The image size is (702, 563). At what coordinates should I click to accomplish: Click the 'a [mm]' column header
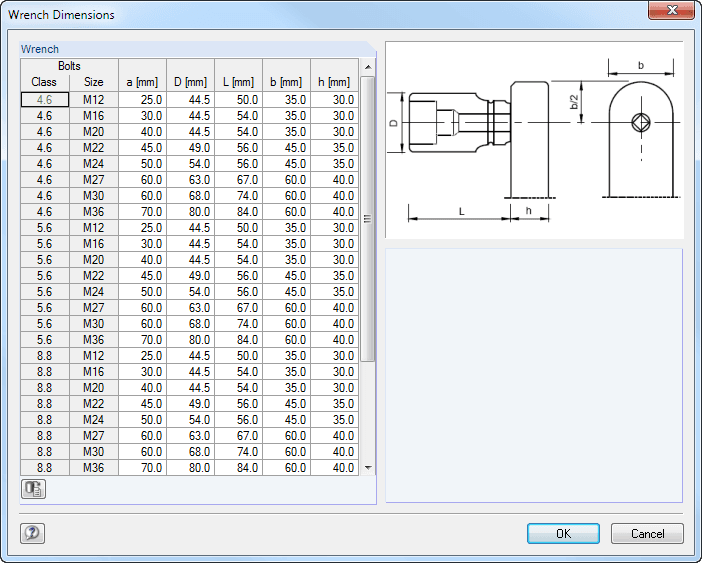click(142, 75)
